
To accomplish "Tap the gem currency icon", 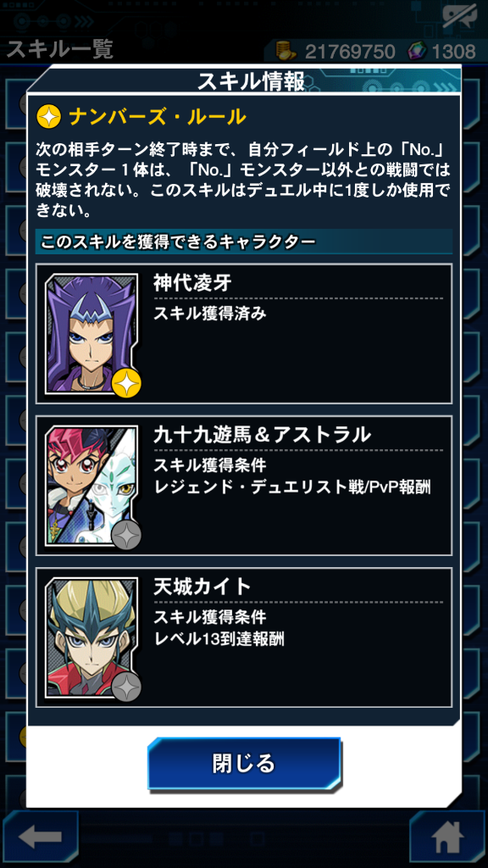I will (x=417, y=52).
